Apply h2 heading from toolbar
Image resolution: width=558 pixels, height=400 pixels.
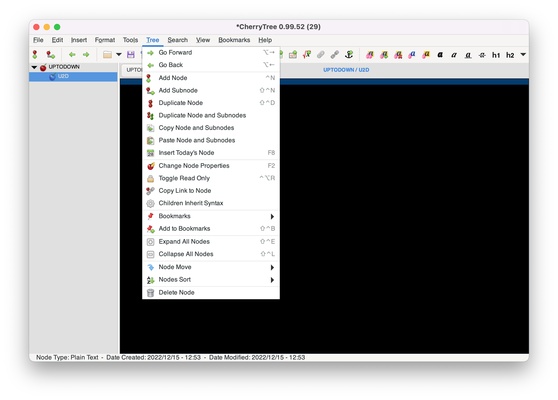(510, 55)
